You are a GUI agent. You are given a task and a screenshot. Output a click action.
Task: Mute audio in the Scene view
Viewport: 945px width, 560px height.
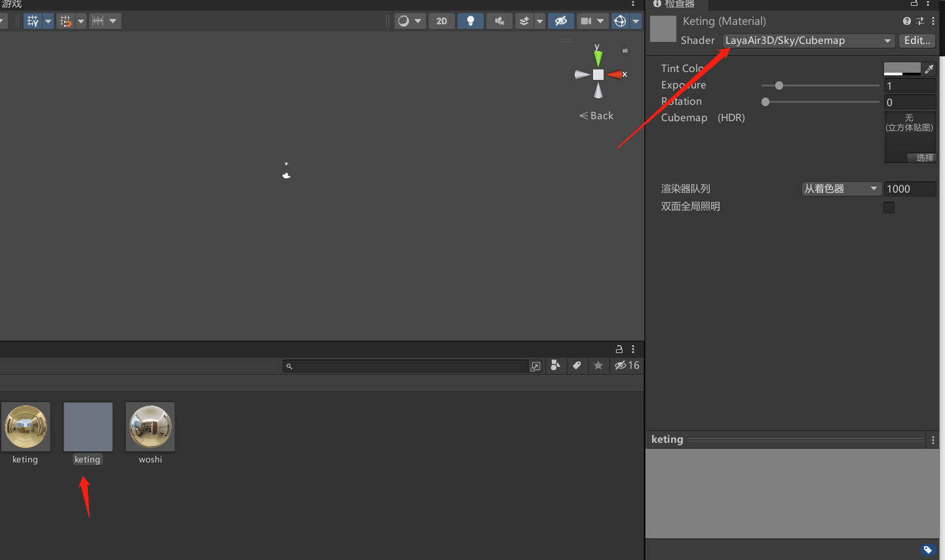tap(499, 20)
